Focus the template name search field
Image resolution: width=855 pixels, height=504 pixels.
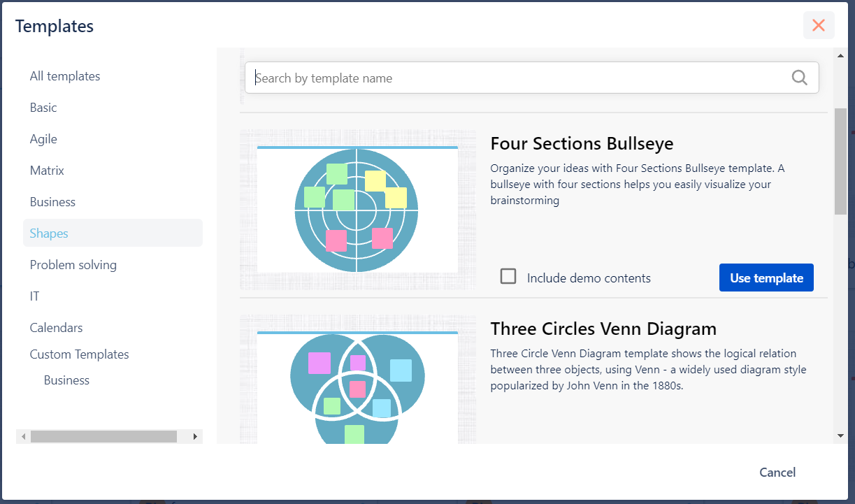[x=517, y=78]
